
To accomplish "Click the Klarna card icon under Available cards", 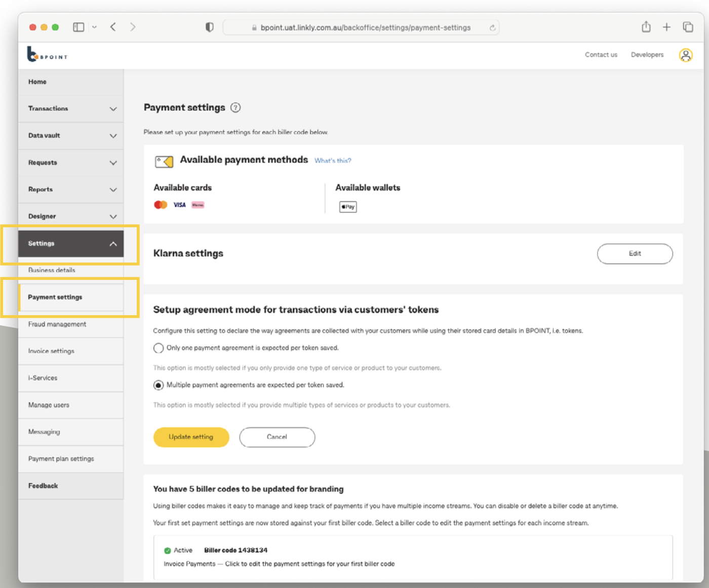I will (x=198, y=204).
